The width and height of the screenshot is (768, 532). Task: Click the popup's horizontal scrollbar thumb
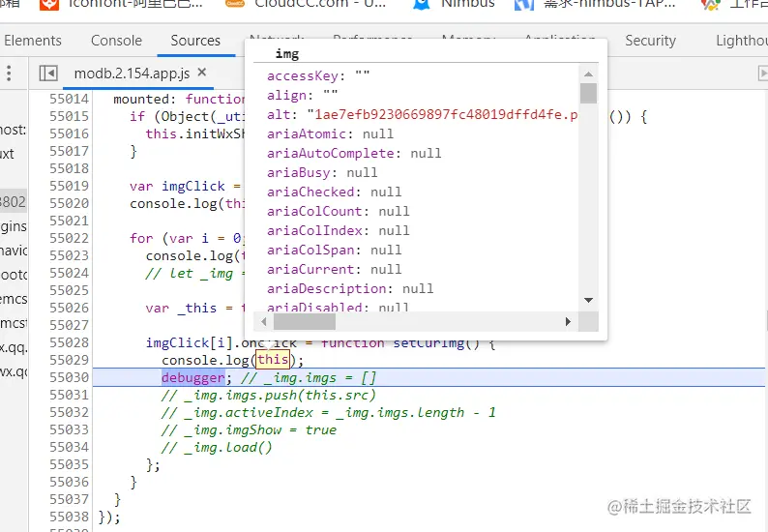coord(304,322)
